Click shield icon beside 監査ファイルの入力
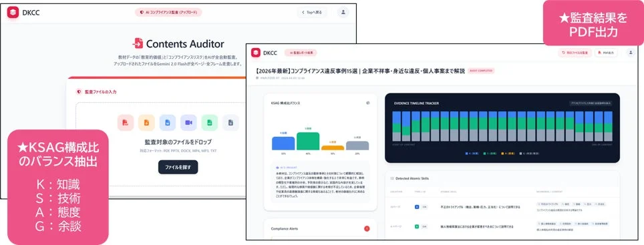644x245 pixels. coord(79,92)
